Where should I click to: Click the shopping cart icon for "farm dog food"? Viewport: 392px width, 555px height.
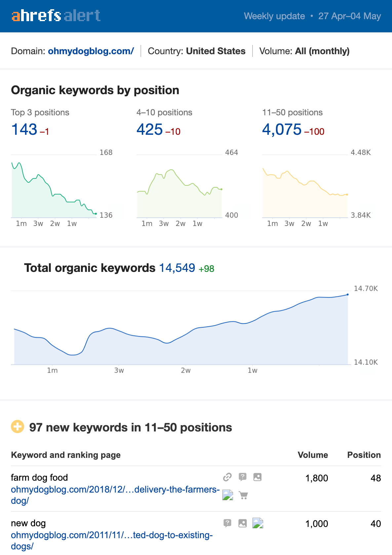click(x=244, y=495)
